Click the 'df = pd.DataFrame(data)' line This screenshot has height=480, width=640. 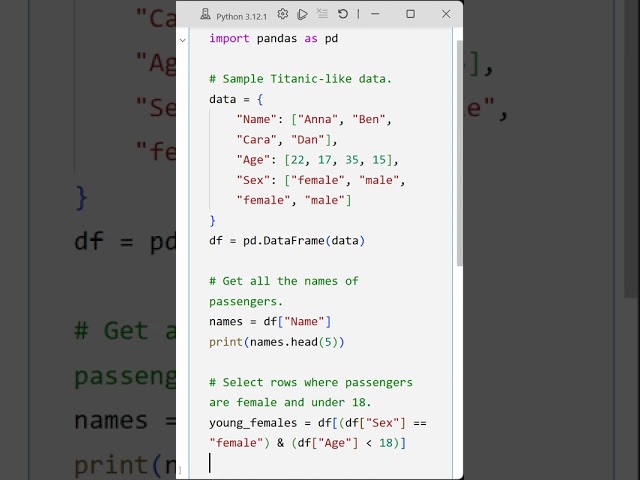287,240
